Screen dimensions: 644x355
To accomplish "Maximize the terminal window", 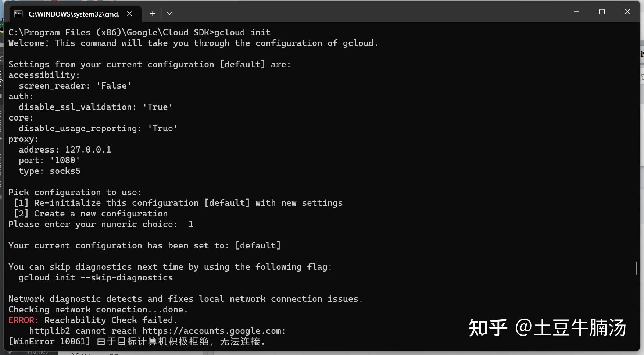I will (x=602, y=12).
